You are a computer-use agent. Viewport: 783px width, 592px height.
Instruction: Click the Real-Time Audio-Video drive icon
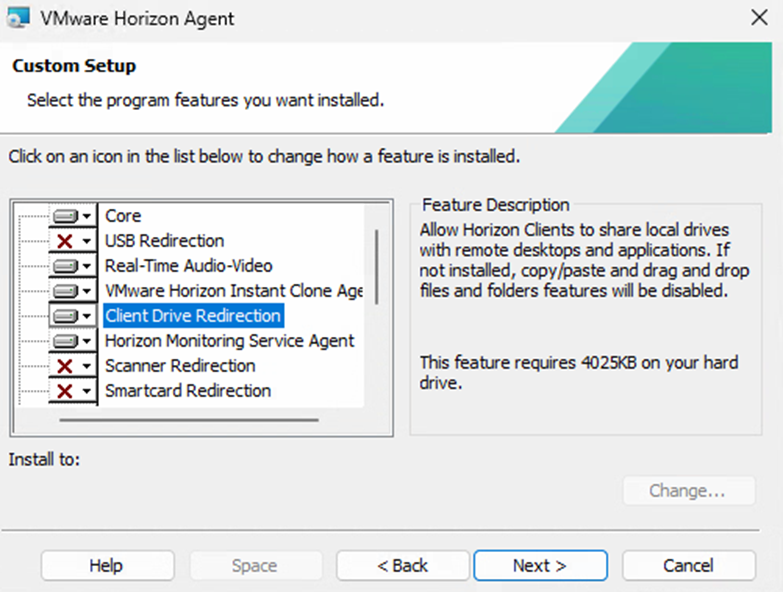pyautogui.click(x=66, y=266)
